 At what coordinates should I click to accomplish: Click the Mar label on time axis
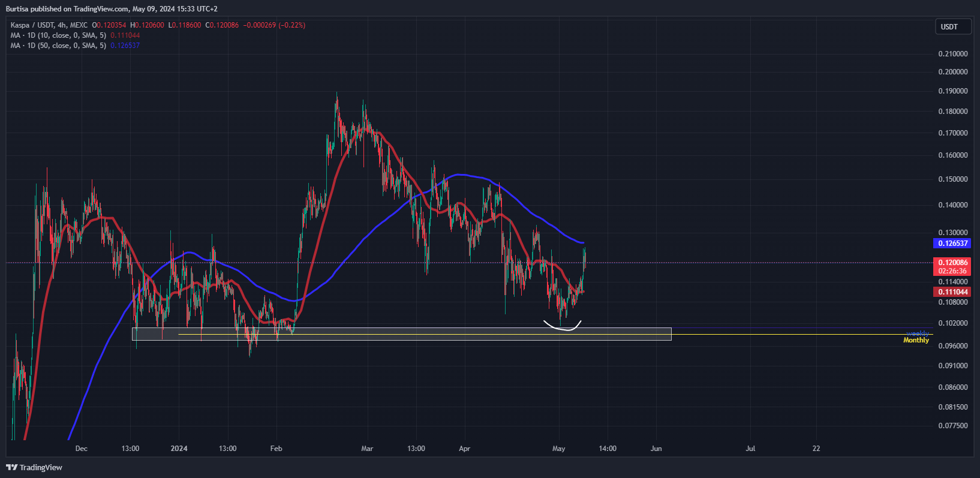367,449
